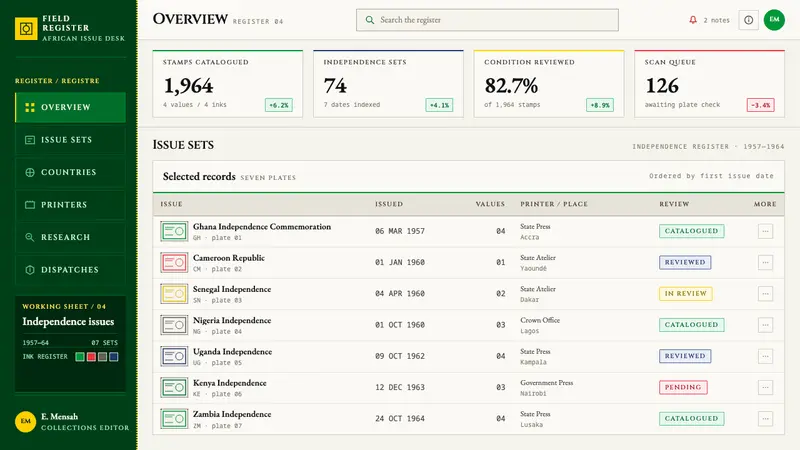Click the search magnifier icon
The width and height of the screenshot is (800, 450).
click(370, 20)
